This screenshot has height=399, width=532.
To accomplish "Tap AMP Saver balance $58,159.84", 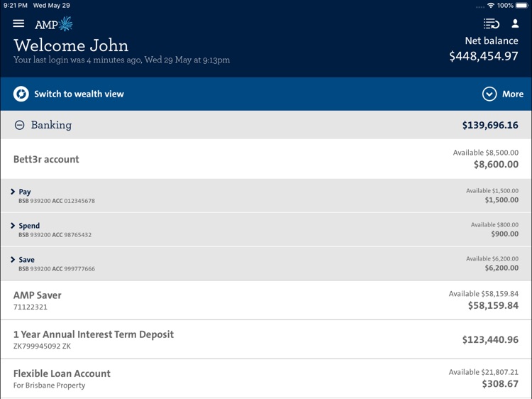I will (x=493, y=305).
